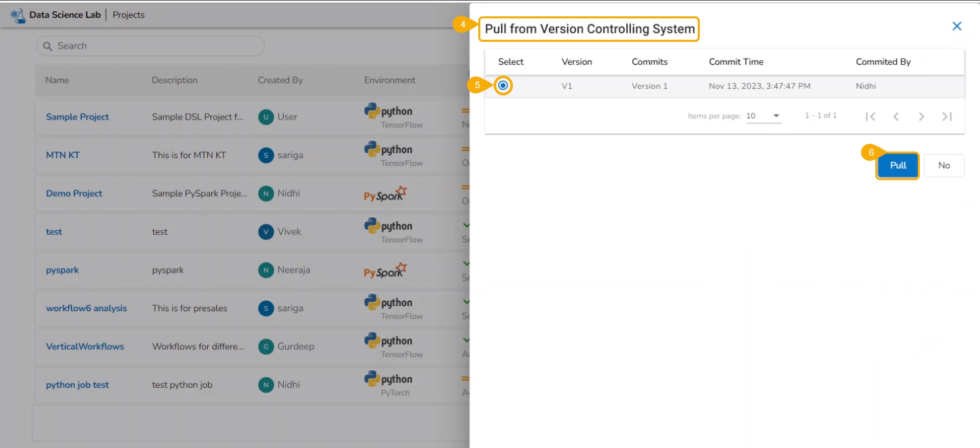
Task: Click the Version column header
Action: pyautogui.click(x=577, y=62)
